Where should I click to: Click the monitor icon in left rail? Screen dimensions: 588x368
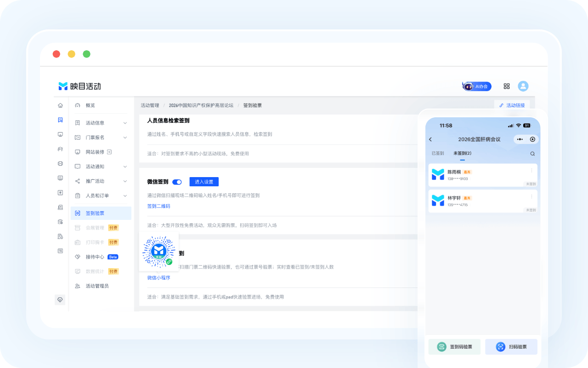pyautogui.click(x=60, y=134)
